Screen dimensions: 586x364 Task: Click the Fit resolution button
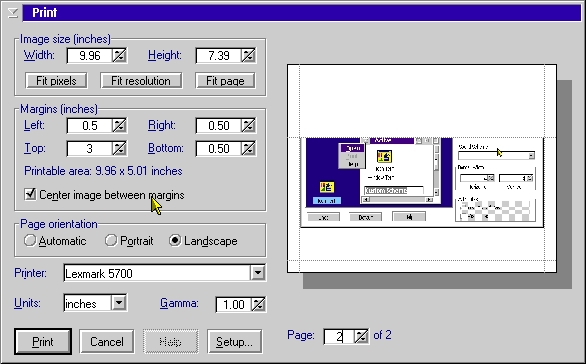tap(141, 81)
